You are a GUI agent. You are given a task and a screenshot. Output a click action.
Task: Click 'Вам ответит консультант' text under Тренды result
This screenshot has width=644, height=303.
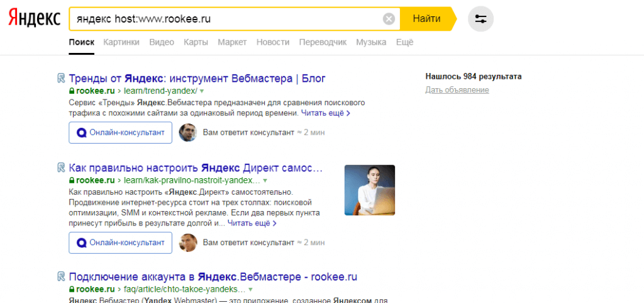pos(248,132)
